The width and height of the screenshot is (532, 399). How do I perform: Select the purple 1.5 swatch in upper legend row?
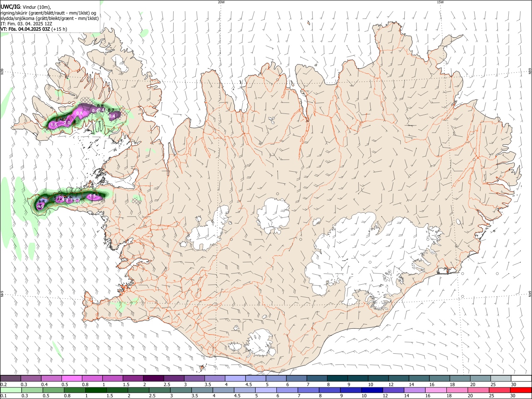click(x=133, y=379)
